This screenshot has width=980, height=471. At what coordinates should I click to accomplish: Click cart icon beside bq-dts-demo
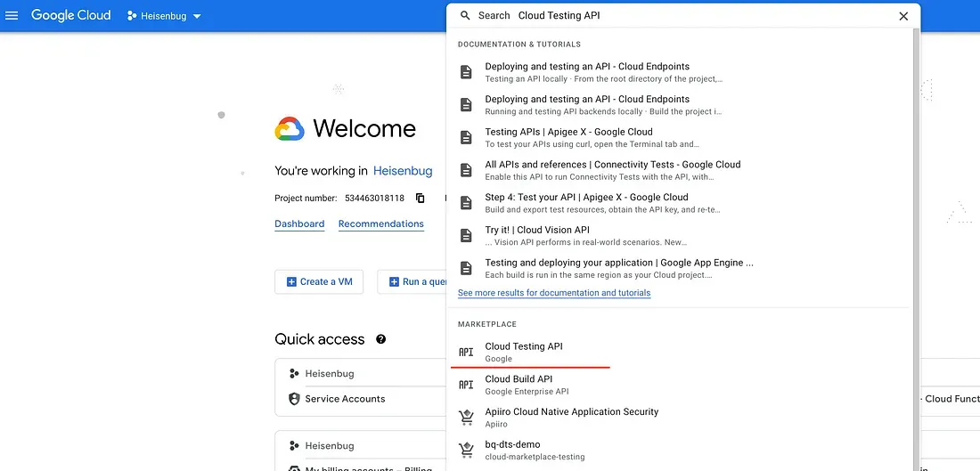pyautogui.click(x=466, y=450)
